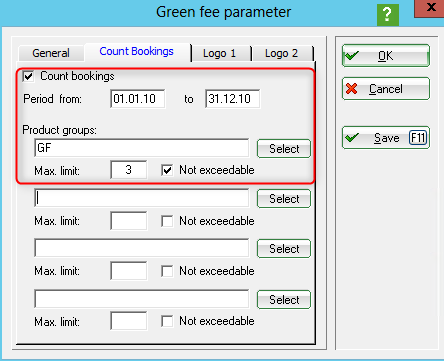Switch to the General tab
This screenshot has height=361, width=444.
tap(51, 53)
